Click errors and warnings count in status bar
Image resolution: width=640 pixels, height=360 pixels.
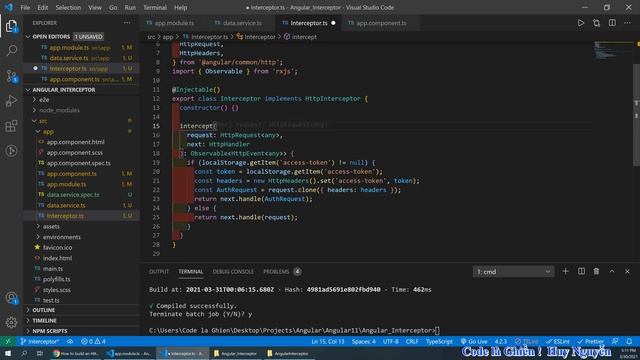click(93, 341)
